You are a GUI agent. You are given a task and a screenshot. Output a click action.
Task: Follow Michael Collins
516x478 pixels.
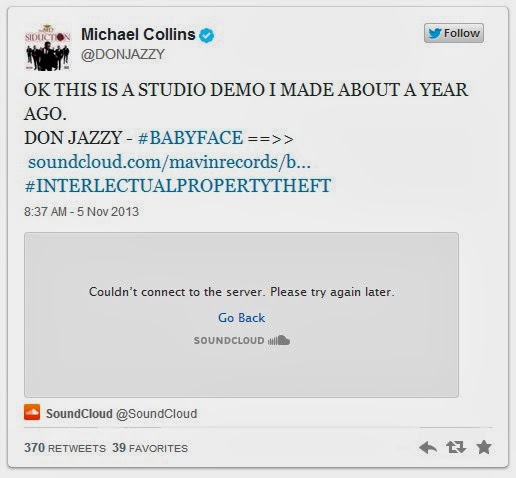tap(454, 33)
